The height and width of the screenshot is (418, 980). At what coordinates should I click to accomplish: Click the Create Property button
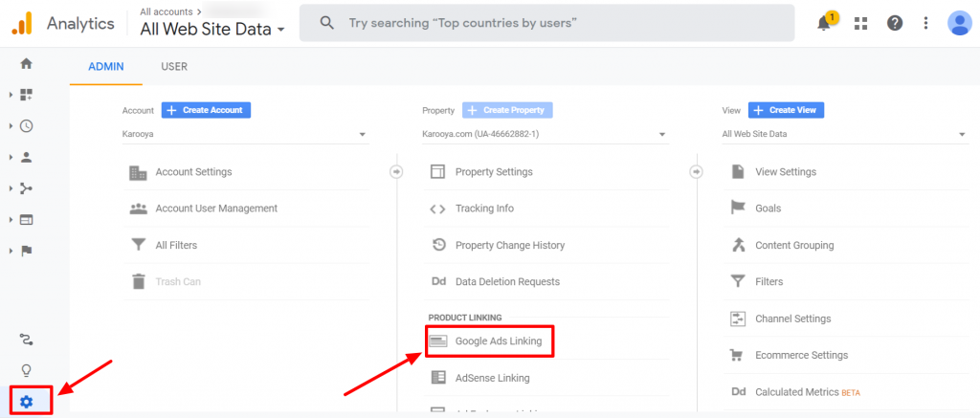[x=507, y=110]
